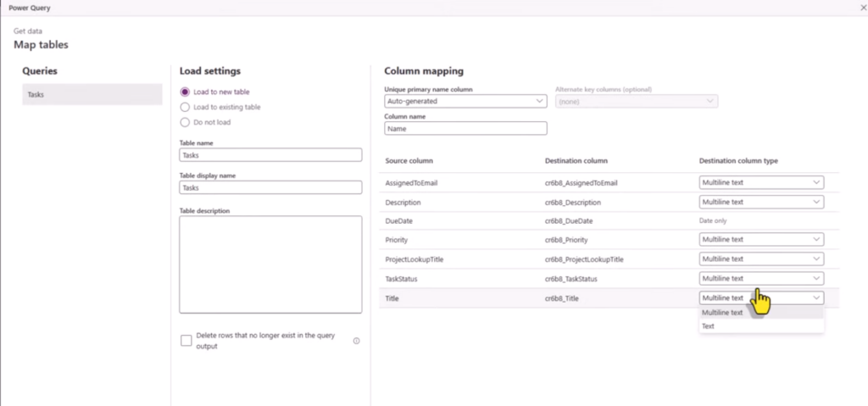Open ProjectLookupTitle destination type dropdown
This screenshot has width=868, height=406.
point(761,259)
